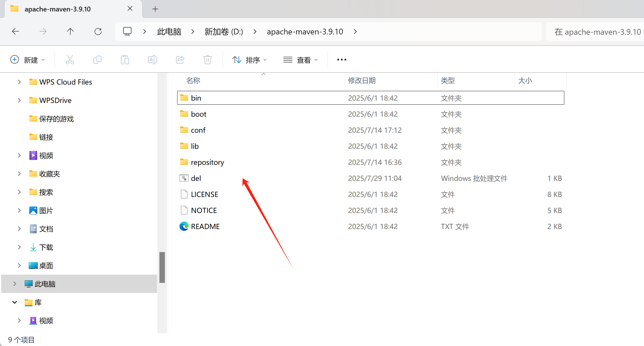Click the Cut scissors icon in toolbar

click(x=70, y=60)
